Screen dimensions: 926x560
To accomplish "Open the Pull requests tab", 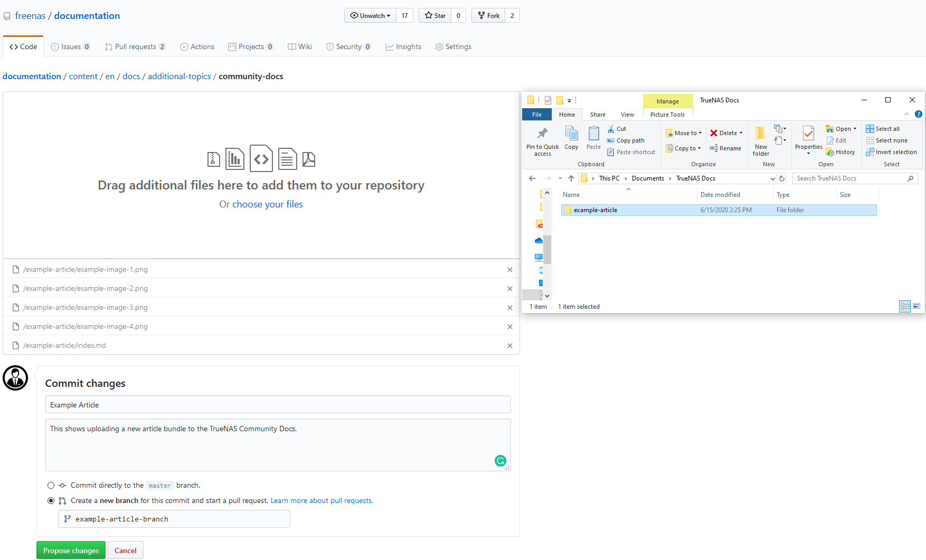I will 135,47.
